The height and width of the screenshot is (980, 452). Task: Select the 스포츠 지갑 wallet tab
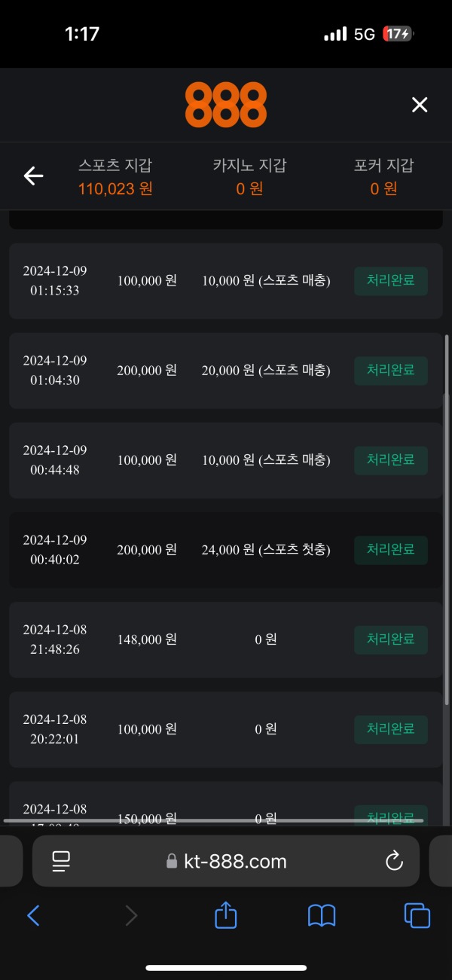click(x=115, y=176)
